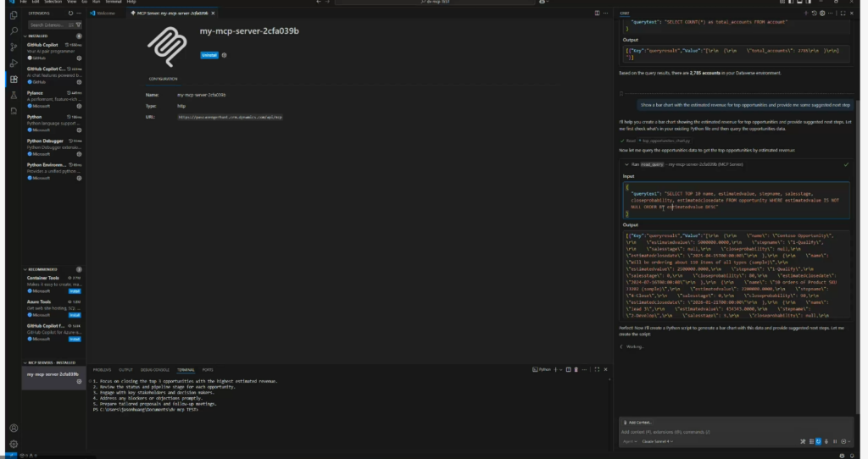Open the Run and Debug view
Viewport: 868px width, 459px height.
tap(14, 64)
